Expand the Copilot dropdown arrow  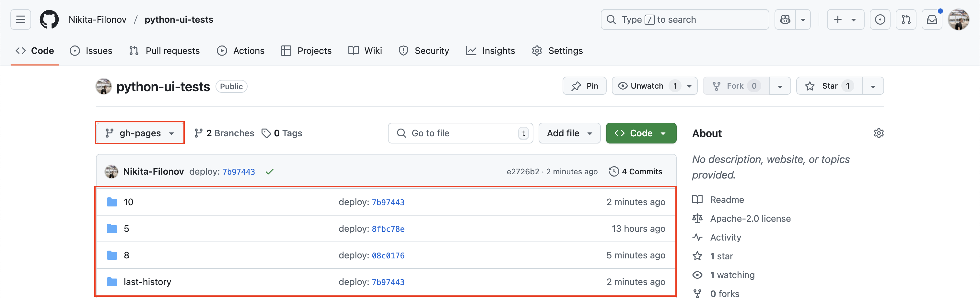point(803,19)
